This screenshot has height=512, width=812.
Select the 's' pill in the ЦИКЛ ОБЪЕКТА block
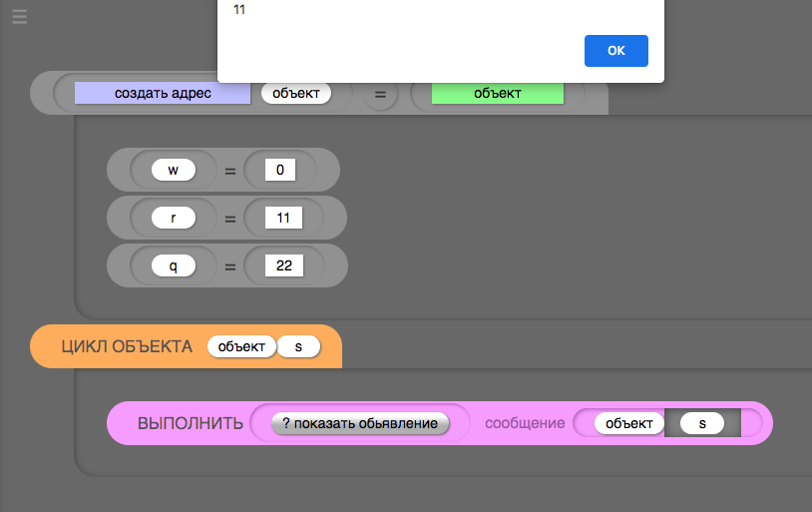pyautogui.click(x=299, y=346)
